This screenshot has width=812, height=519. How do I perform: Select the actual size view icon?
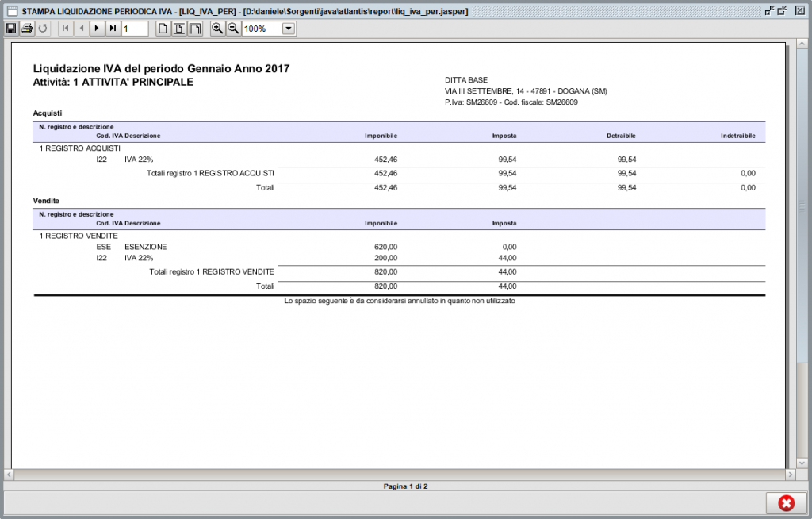[163, 29]
